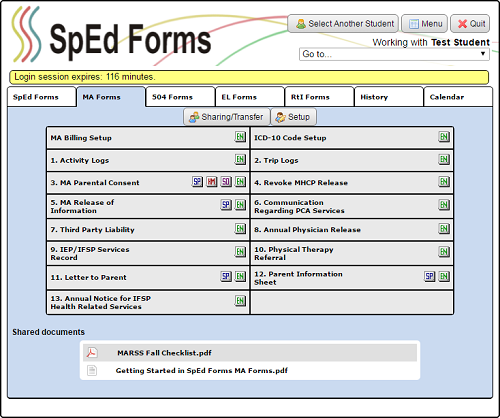Click 13. Annual Notice for IFSP label
Viewport: 500px width, 418px height.
tap(100, 302)
